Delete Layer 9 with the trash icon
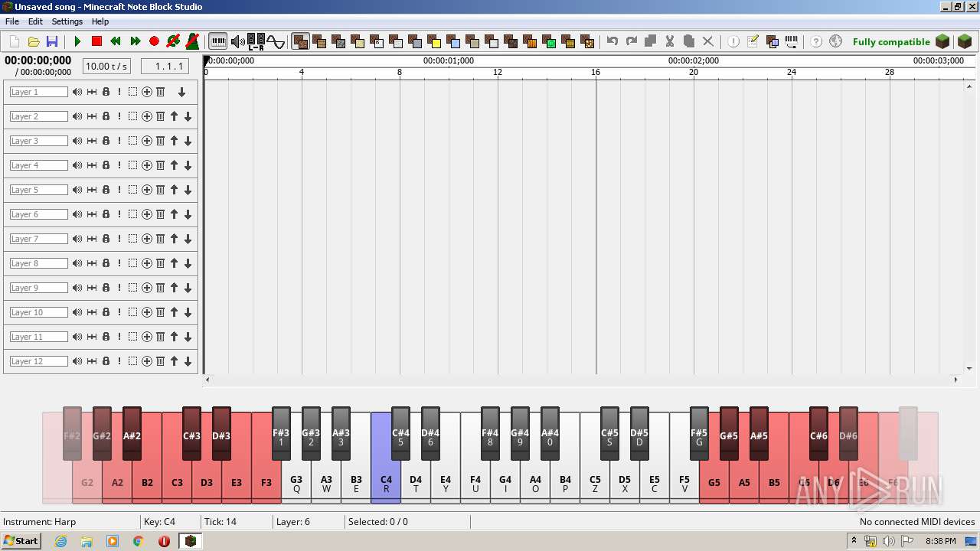This screenshot has width=980, height=551. point(161,288)
